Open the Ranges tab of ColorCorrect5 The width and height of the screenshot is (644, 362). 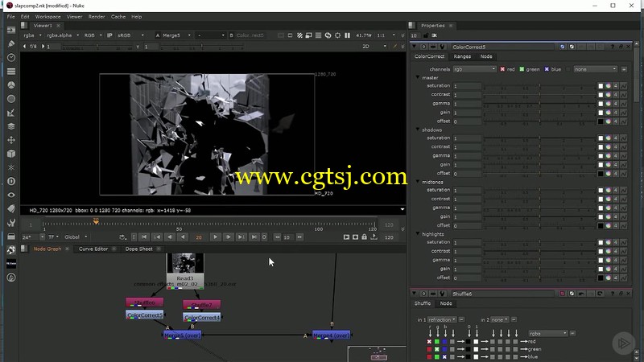click(x=462, y=56)
